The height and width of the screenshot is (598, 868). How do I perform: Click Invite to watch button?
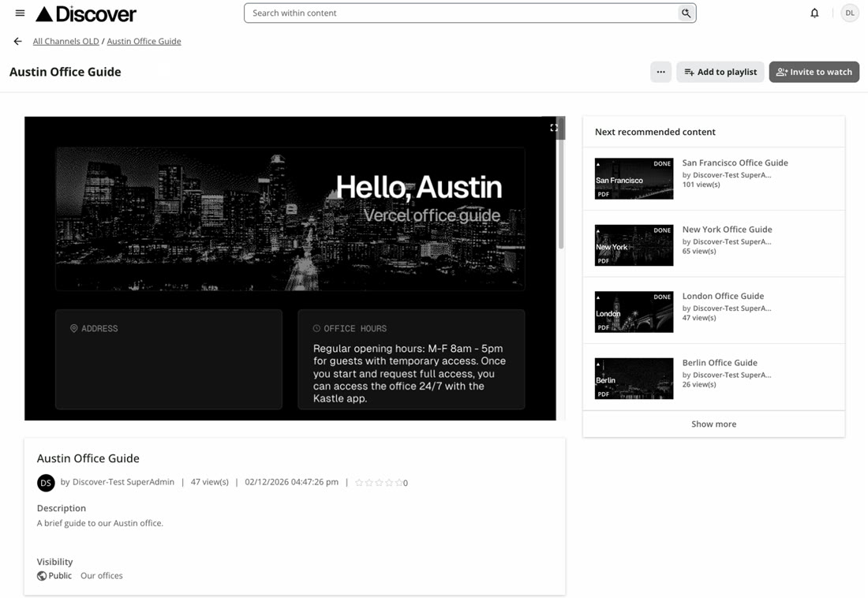point(814,72)
